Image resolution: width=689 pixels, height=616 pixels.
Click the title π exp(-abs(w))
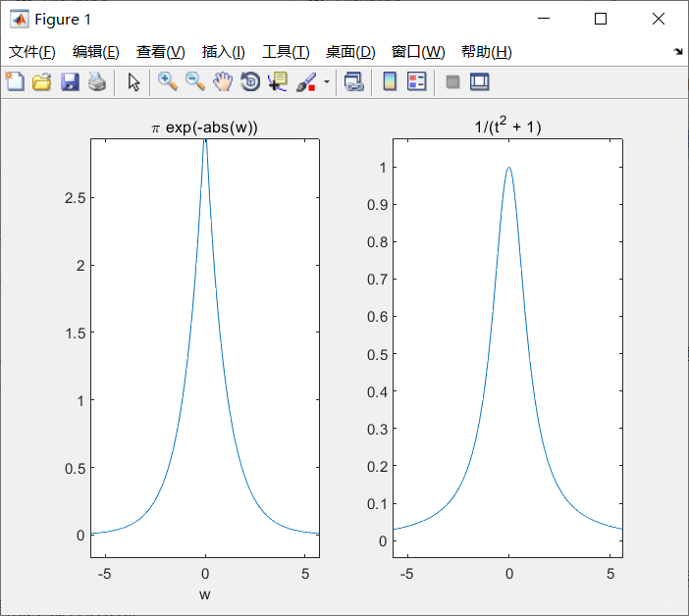coord(205,128)
